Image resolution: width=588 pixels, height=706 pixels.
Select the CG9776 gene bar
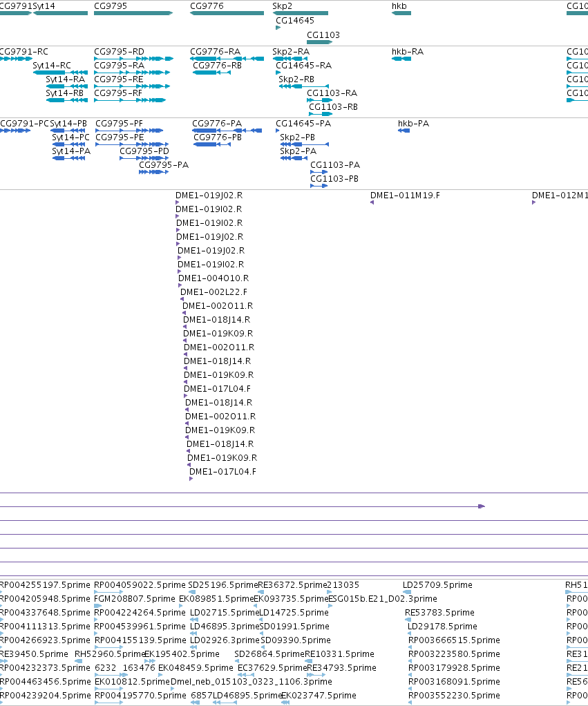(227, 13)
